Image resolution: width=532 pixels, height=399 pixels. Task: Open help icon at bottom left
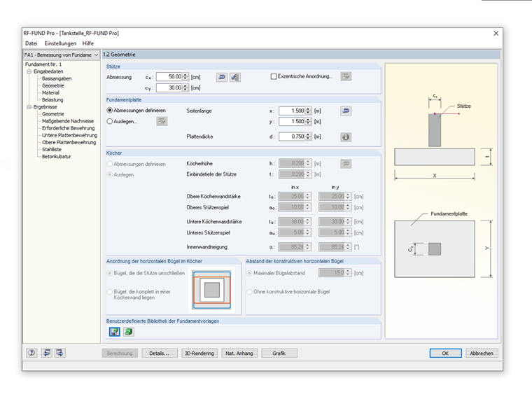pyautogui.click(x=31, y=353)
